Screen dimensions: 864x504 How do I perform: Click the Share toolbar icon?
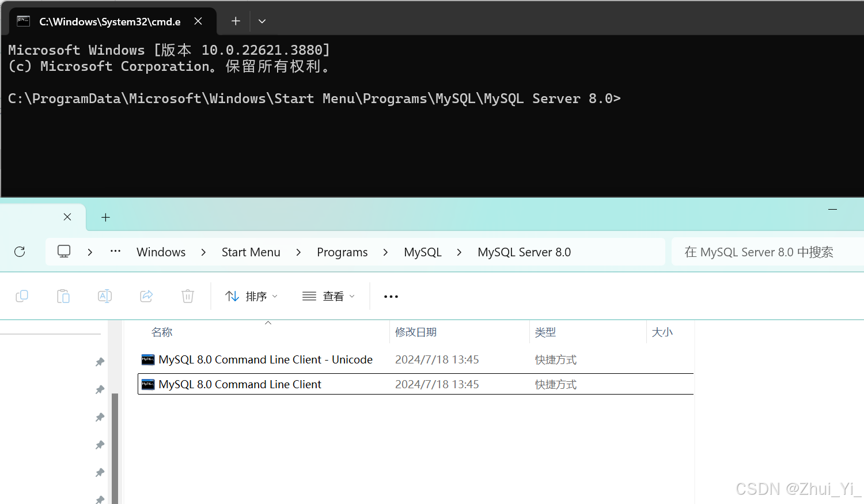pyautogui.click(x=146, y=296)
